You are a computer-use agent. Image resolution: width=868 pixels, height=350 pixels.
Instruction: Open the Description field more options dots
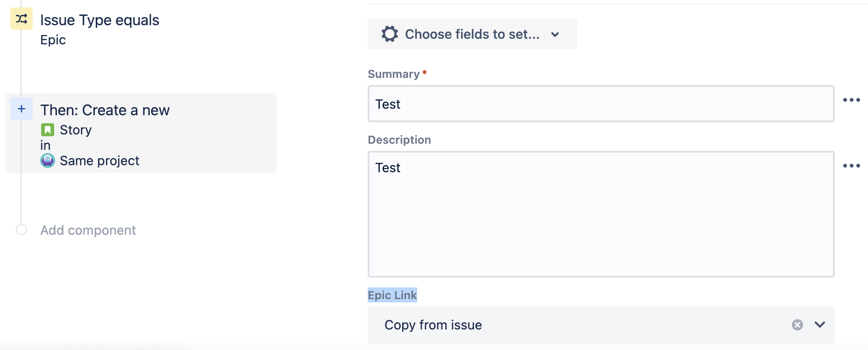click(x=851, y=166)
